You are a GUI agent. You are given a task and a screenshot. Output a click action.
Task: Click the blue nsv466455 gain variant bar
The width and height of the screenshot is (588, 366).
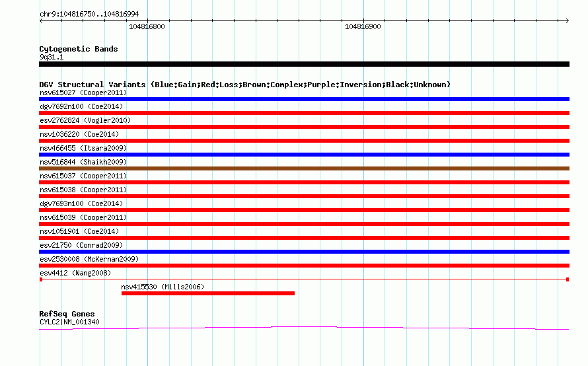pos(304,155)
